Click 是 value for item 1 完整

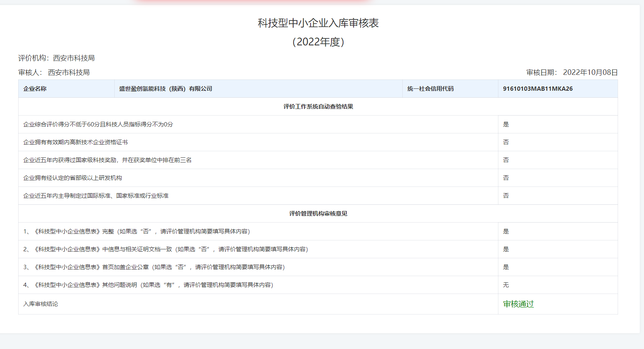[x=506, y=232]
